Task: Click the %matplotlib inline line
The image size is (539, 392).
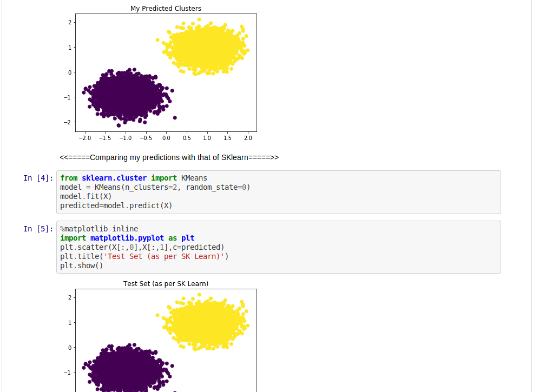Action: click(x=98, y=229)
